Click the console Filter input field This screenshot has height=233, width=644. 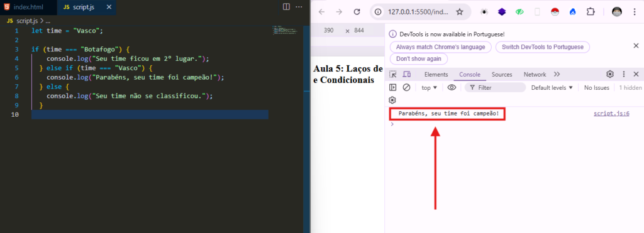point(496,87)
